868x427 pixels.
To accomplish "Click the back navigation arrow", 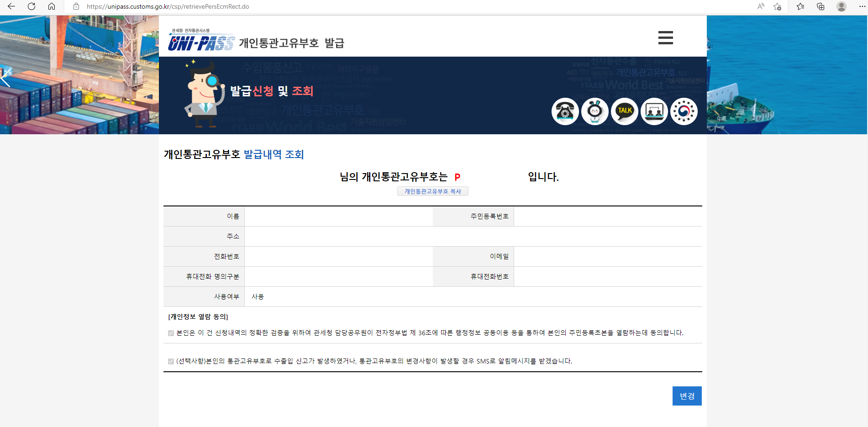I will 11,7.
